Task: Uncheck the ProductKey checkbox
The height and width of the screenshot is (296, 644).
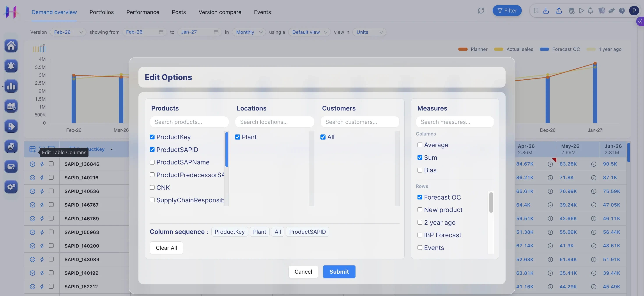Action: pos(152,137)
